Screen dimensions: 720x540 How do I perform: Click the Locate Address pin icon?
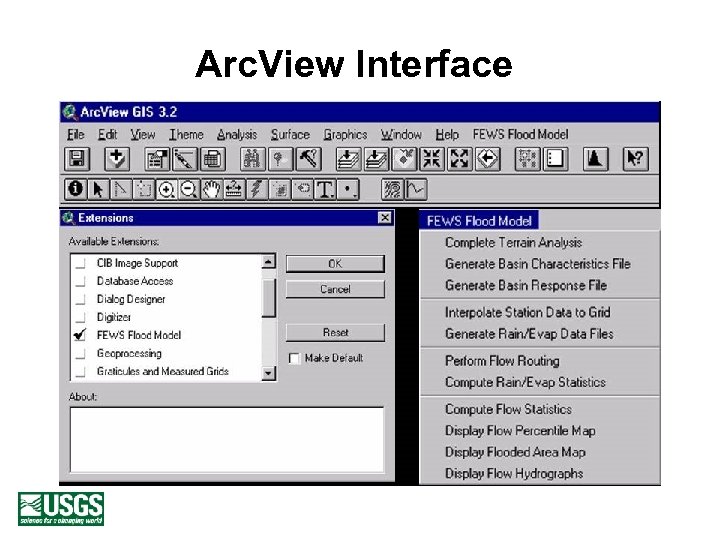tap(280, 159)
